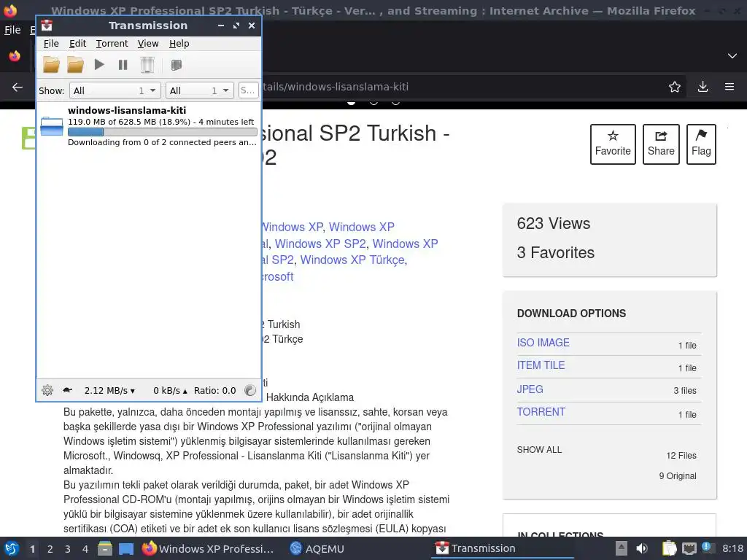The image size is (747, 560).
Task: Click the show desktop taskbar icon
Action: [126, 548]
